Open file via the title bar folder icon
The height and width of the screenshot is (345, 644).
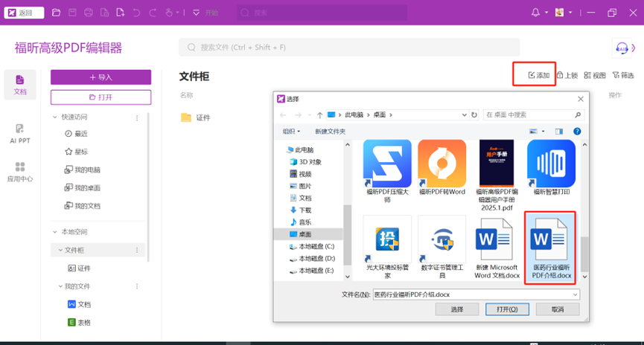(57, 13)
